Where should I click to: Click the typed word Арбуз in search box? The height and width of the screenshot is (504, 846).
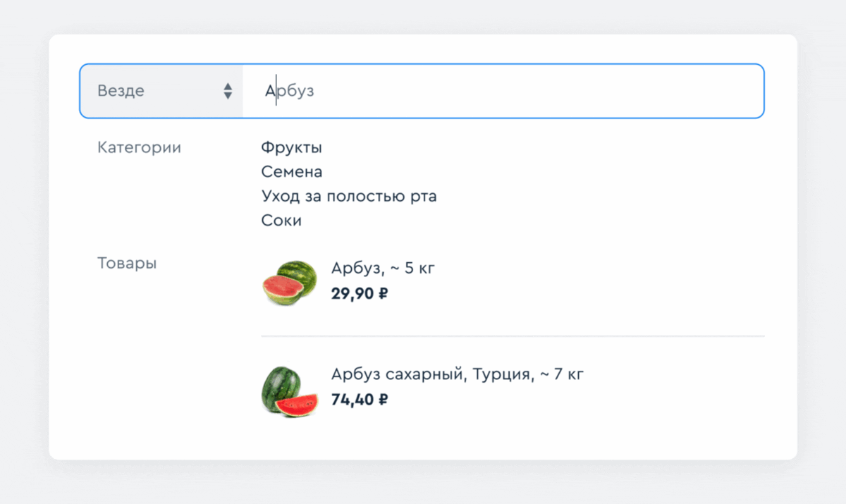tap(289, 91)
